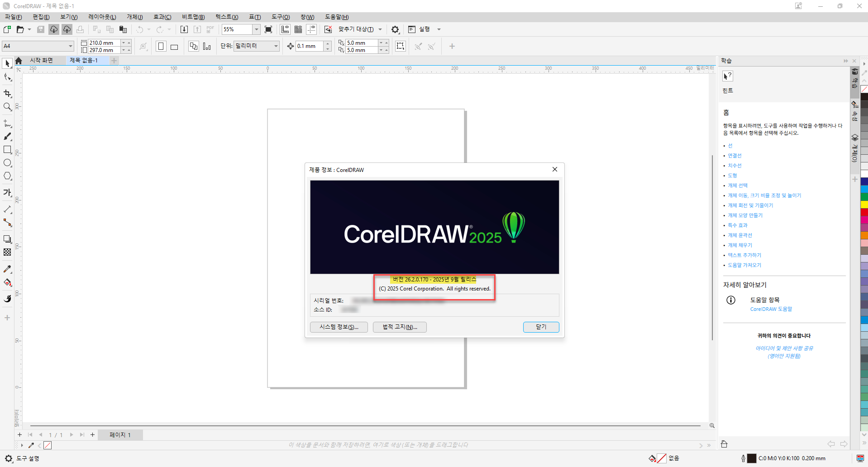Select the Drop Shadow tool

(7, 239)
